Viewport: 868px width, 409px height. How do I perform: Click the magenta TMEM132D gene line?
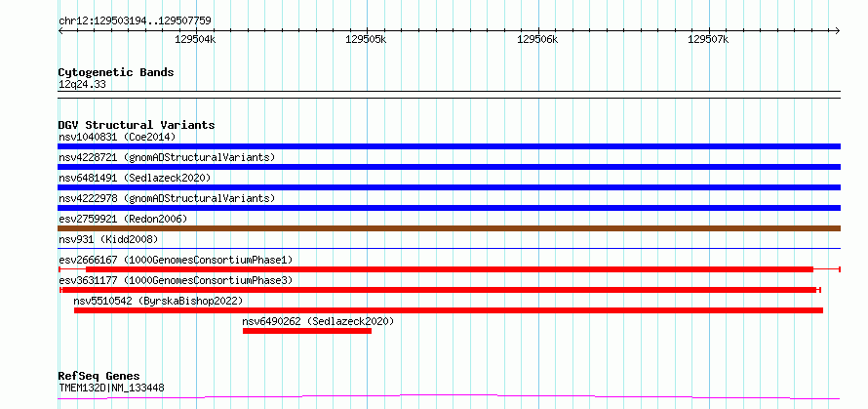click(x=449, y=396)
